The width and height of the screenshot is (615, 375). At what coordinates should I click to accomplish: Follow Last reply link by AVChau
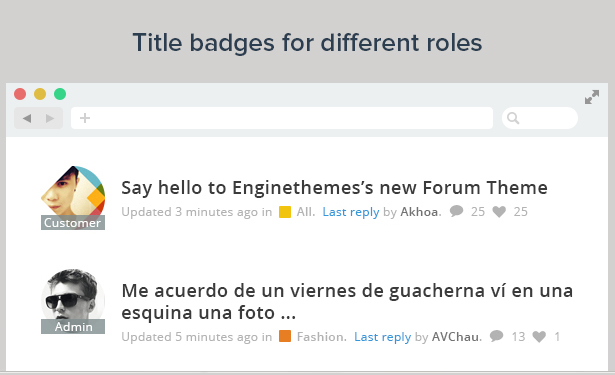click(382, 337)
